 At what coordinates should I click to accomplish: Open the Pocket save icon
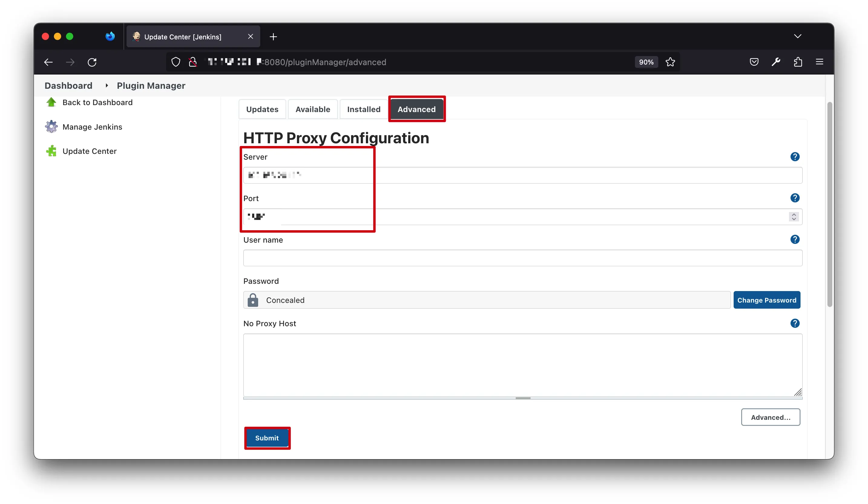(754, 62)
